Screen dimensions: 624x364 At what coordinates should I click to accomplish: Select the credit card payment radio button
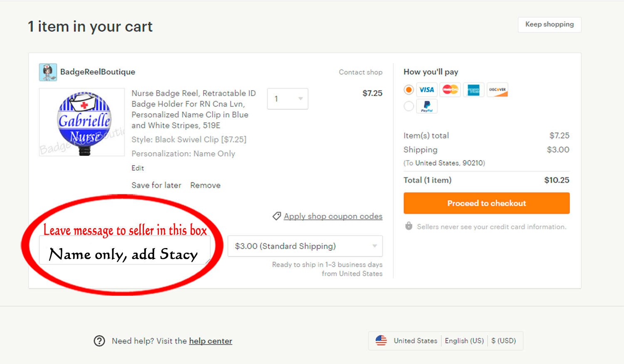[x=409, y=90]
